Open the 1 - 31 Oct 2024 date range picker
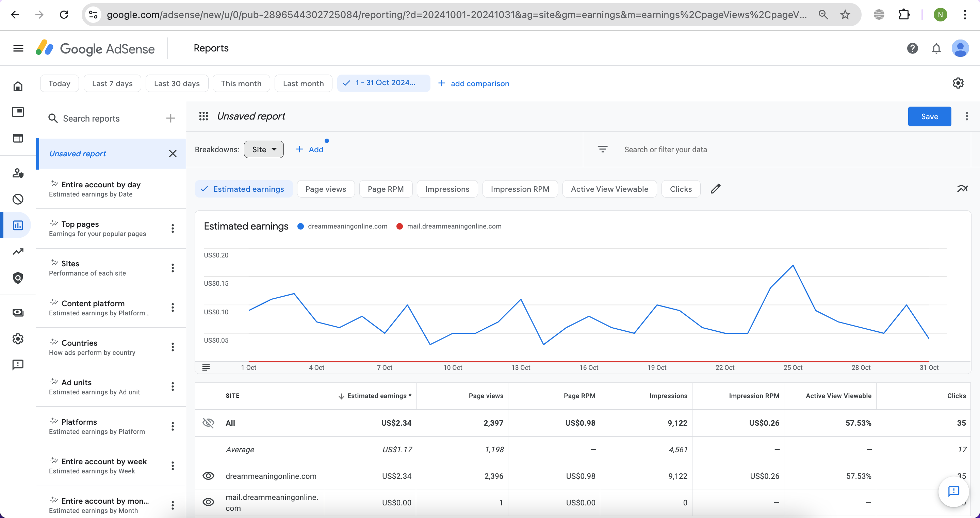This screenshot has width=980, height=518. click(383, 83)
